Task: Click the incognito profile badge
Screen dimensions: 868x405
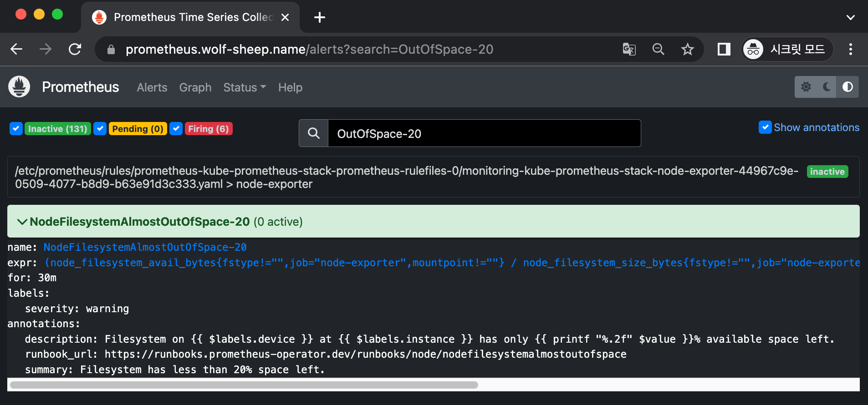Action: 787,49
